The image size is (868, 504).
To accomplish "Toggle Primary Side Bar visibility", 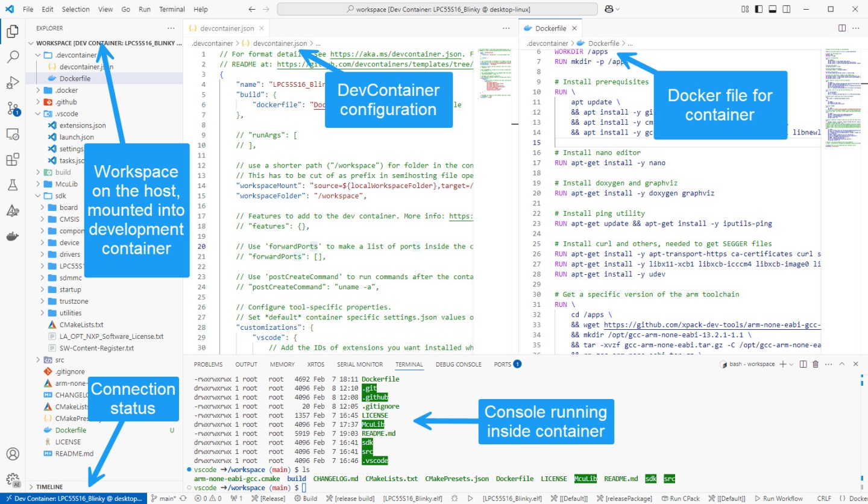I will (759, 9).
